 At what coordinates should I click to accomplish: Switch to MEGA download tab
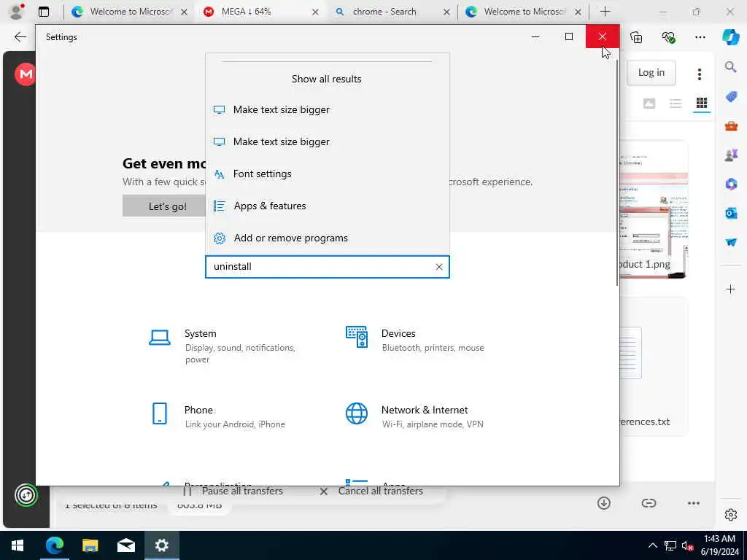click(x=261, y=12)
